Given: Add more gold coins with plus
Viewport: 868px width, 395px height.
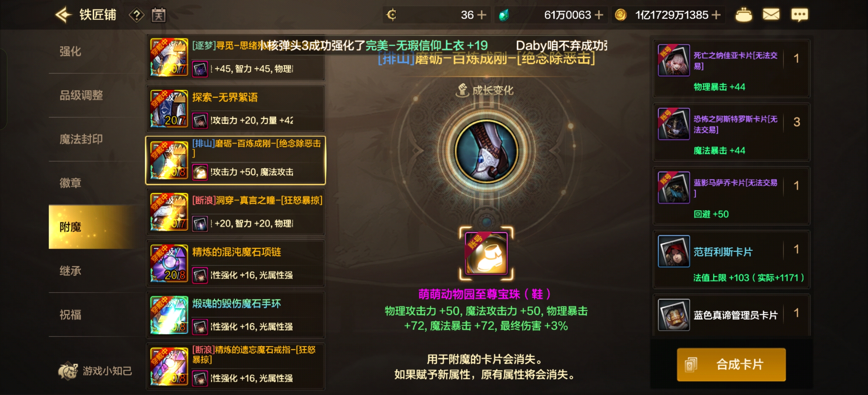Looking at the screenshot, I should [x=716, y=15].
